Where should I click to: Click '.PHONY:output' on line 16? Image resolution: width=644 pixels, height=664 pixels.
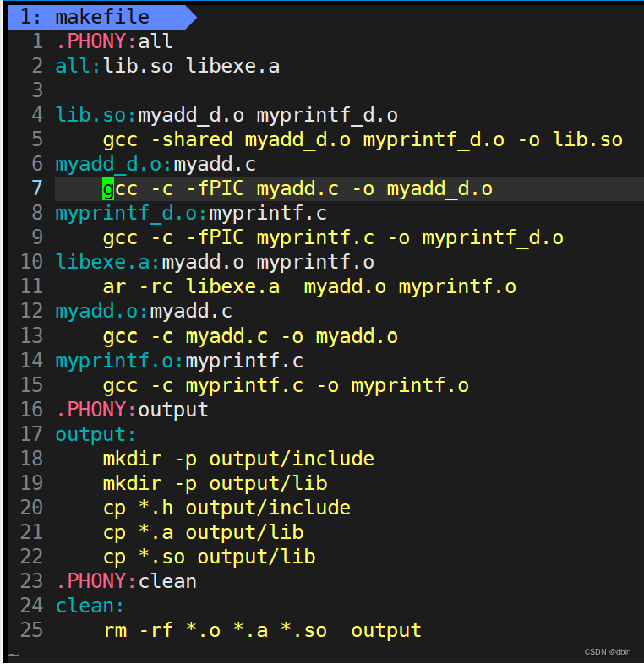pos(132,410)
